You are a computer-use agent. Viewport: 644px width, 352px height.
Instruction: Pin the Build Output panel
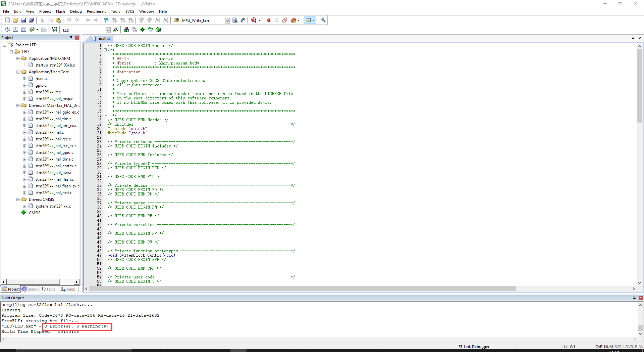(634, 298)
